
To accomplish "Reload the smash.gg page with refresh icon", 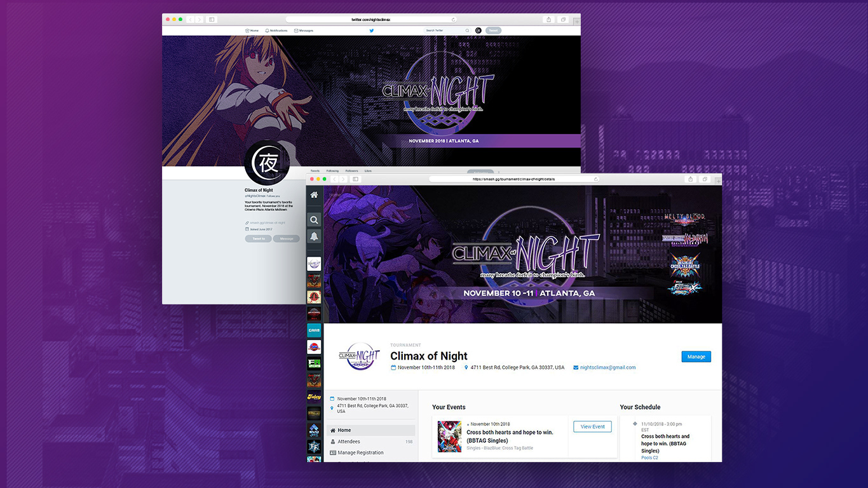I will (x=595, y=179).
